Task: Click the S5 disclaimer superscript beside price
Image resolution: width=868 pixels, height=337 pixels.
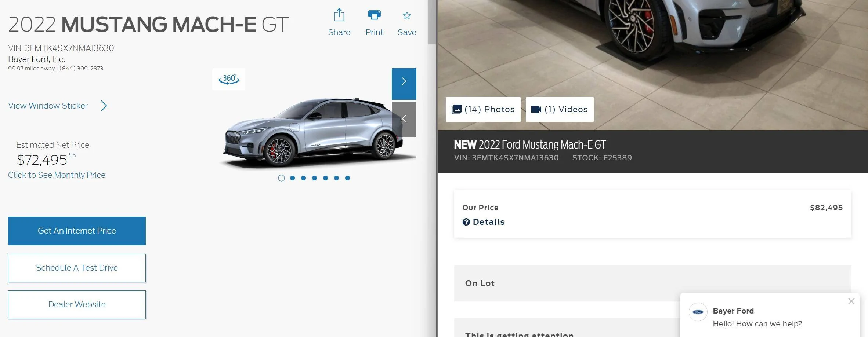Action: click(x=72, y=155)
